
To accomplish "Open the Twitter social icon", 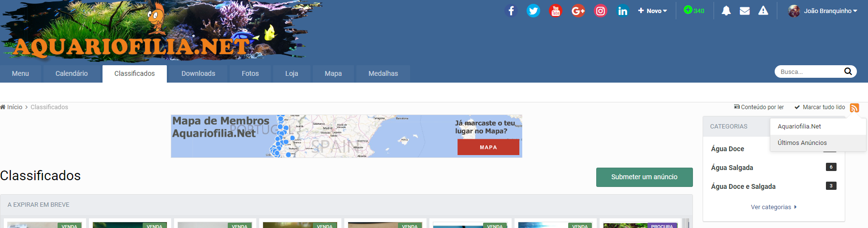I will pos(533,11).
